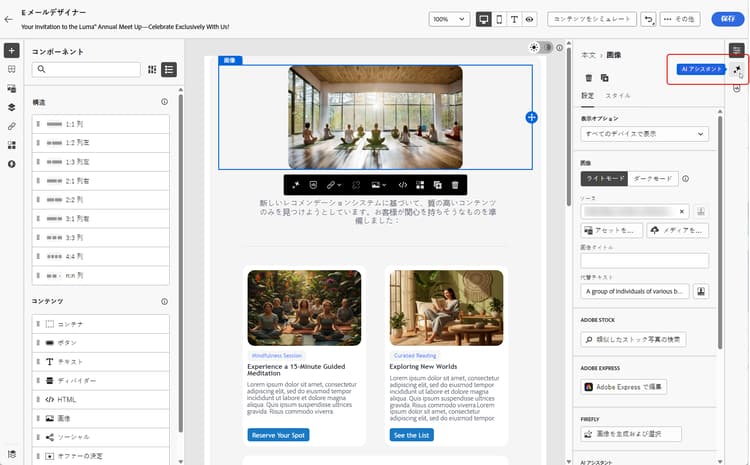The image size is (750, 465).
Task: Click the components panel vertical scrollbar
Action: tap(180, 263)
